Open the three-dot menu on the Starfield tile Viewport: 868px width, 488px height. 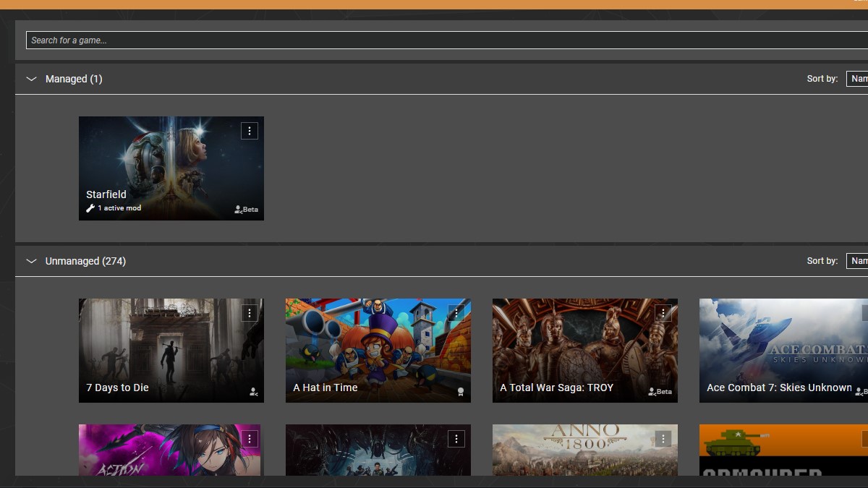[x=250, y=131]
